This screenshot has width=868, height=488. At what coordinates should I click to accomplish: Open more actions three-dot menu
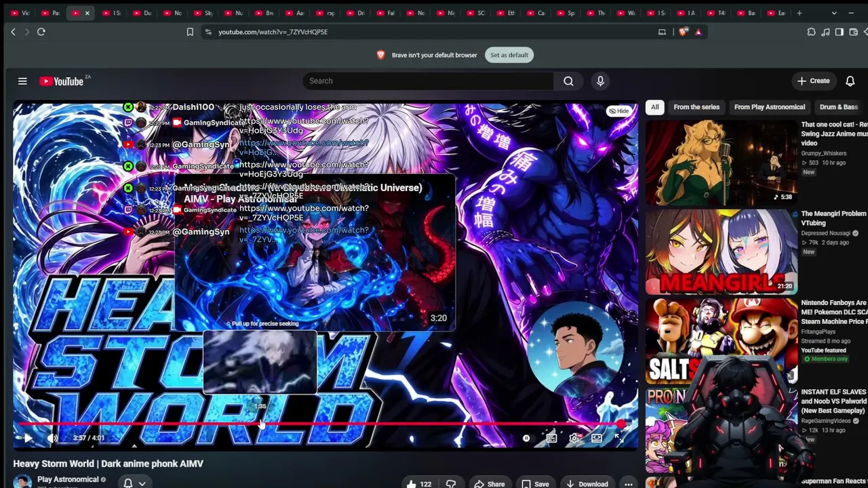pyautogui.click(x=629, y=484)
